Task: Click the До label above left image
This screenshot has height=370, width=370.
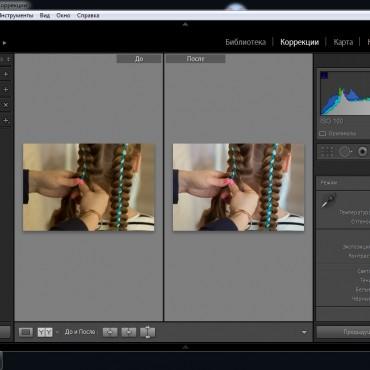Action: [x=139, y=59]
